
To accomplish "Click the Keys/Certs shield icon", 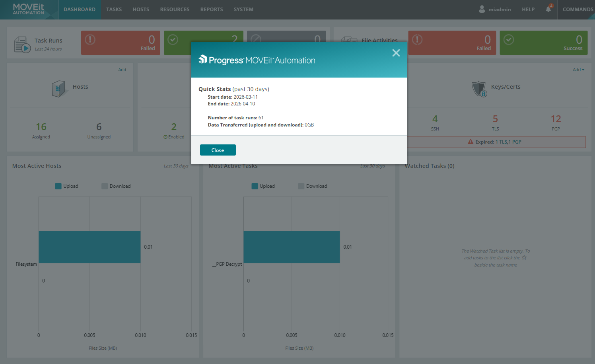I will tap(479, 89).
